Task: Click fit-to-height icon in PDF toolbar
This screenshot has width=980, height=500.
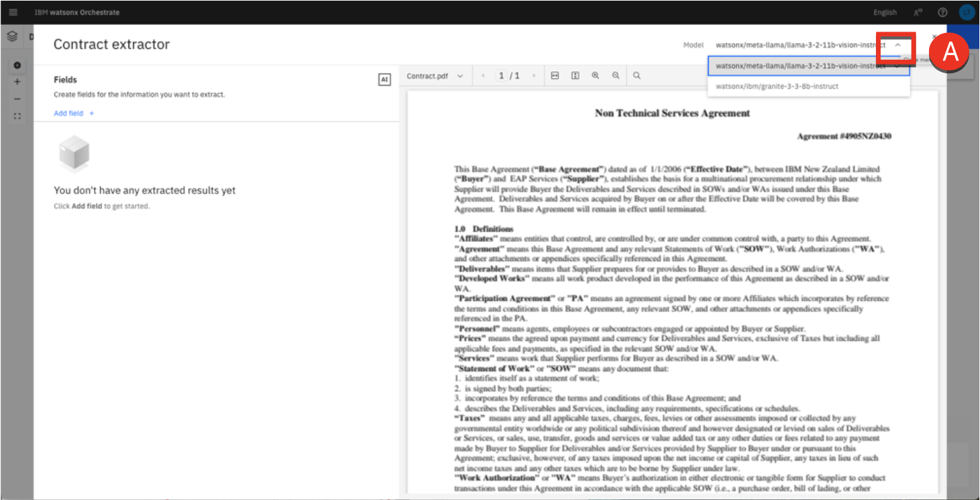Action: pos(575,76)
